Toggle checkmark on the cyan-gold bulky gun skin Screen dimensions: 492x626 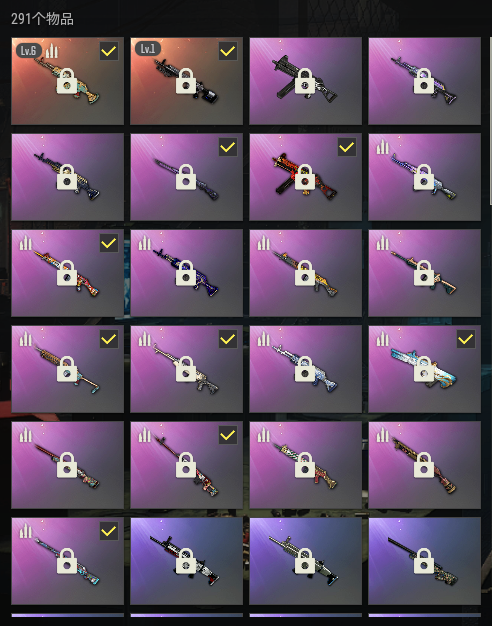pyautogui.click(x=466, y=339)
